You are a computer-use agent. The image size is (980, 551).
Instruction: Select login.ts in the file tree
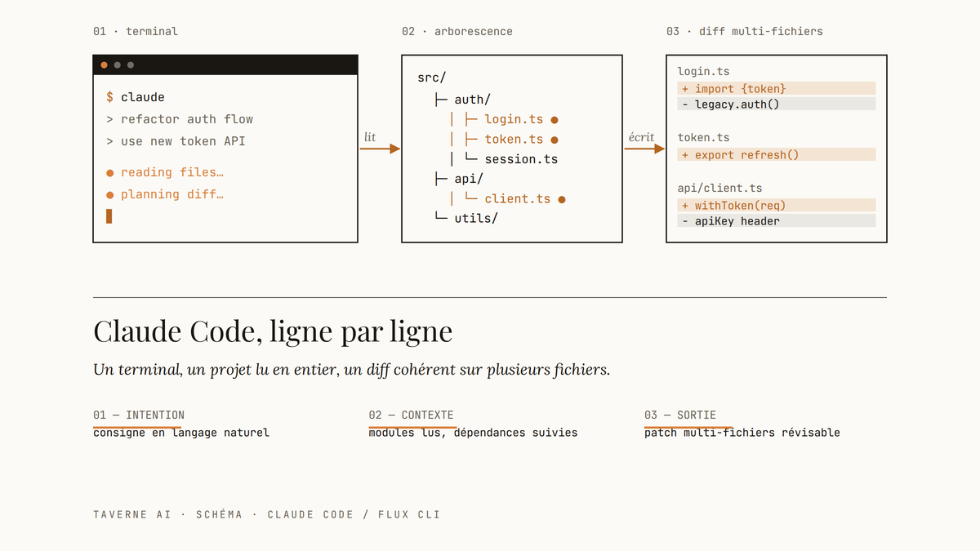514,119
